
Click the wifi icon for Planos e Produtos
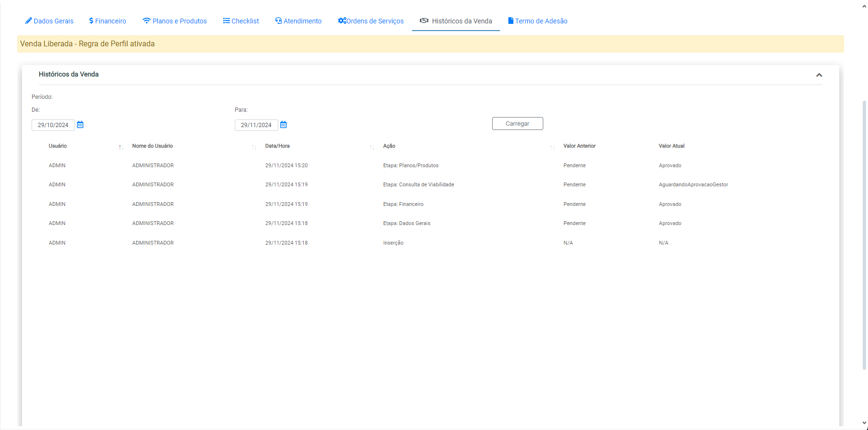tap(146, 21)
